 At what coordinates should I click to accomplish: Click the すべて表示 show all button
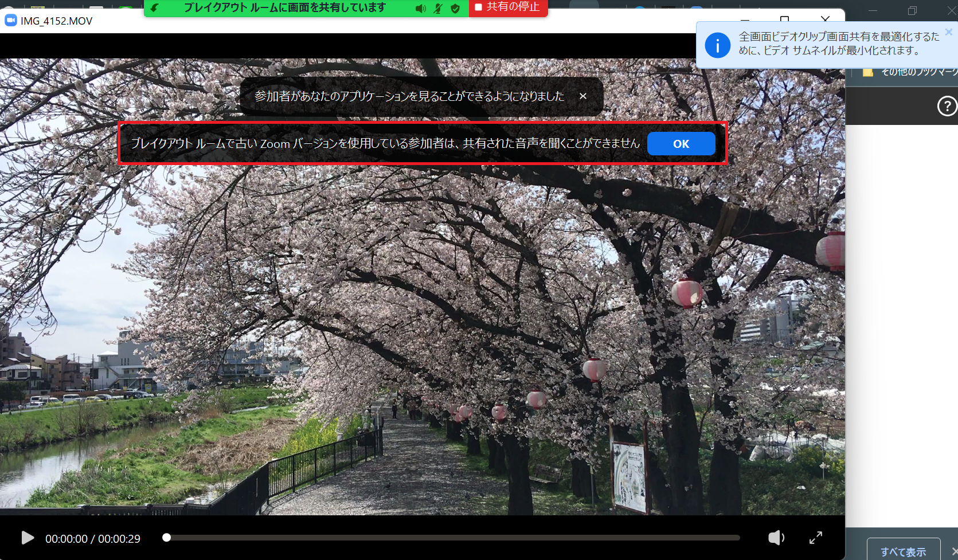[x=903, y=551]
